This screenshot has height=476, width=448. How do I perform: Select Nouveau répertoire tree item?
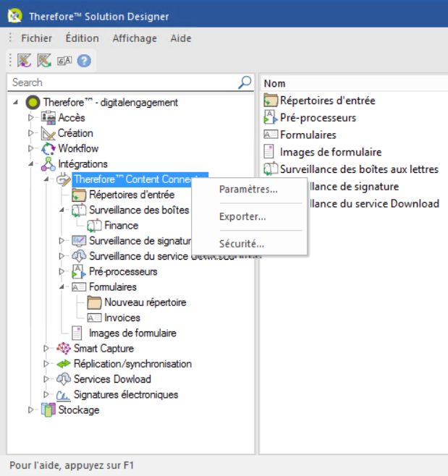[145, 302]
